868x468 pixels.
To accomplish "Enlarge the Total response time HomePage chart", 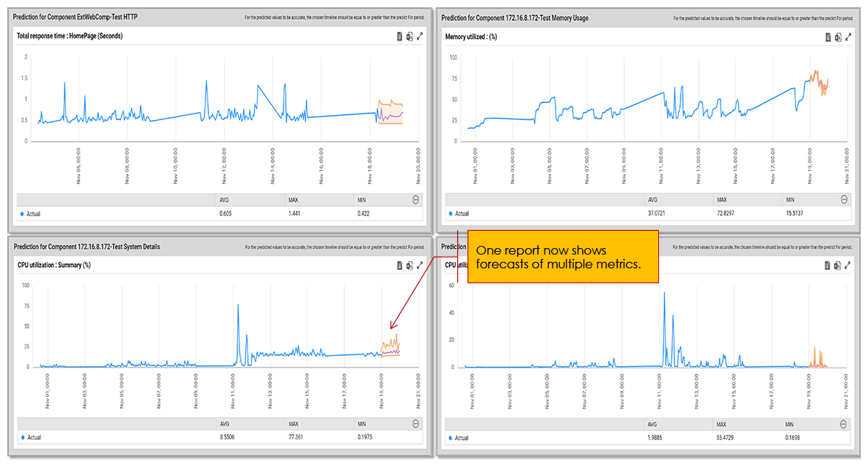I will click(420, 36).
